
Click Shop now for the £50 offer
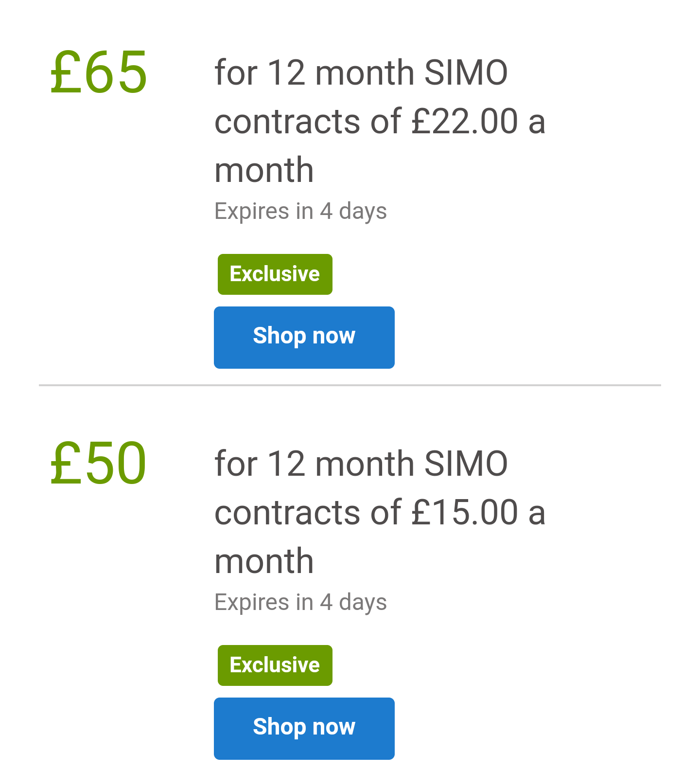tap(304, 728)
